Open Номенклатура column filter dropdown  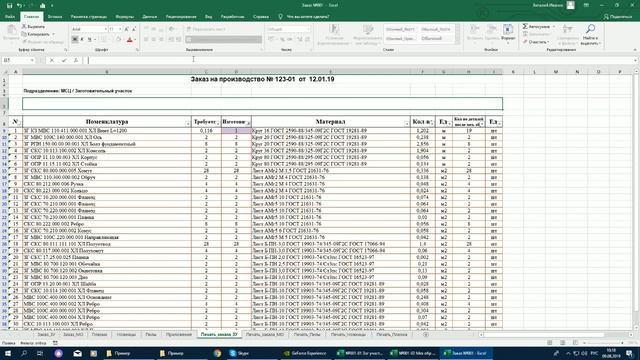[x=188, y=124]
